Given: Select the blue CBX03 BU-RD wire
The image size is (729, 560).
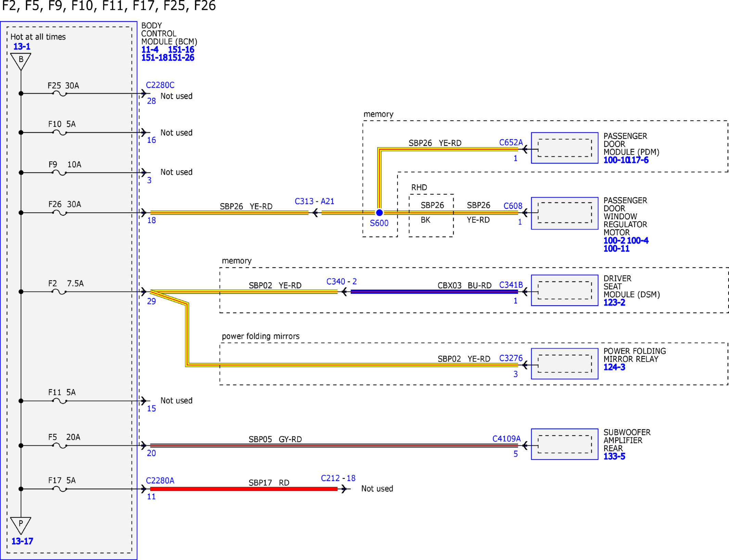Looking at the screenshot, I should [x=434, y=292].
